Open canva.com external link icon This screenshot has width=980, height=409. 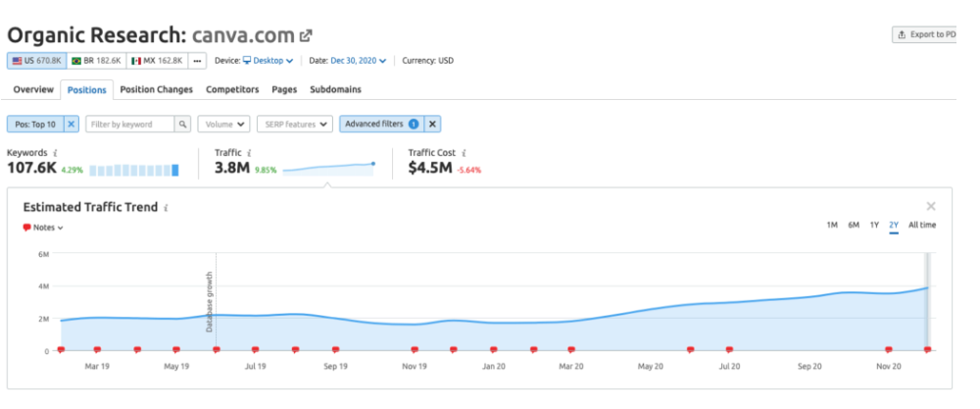pos(306,35)
